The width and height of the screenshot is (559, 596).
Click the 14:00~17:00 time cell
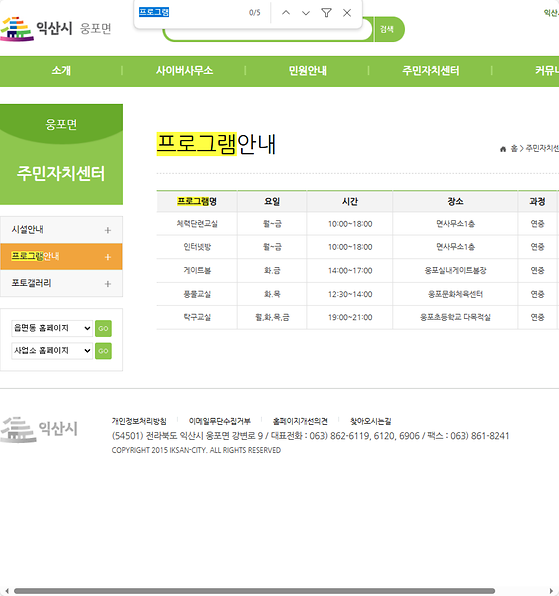click(350, 271)
